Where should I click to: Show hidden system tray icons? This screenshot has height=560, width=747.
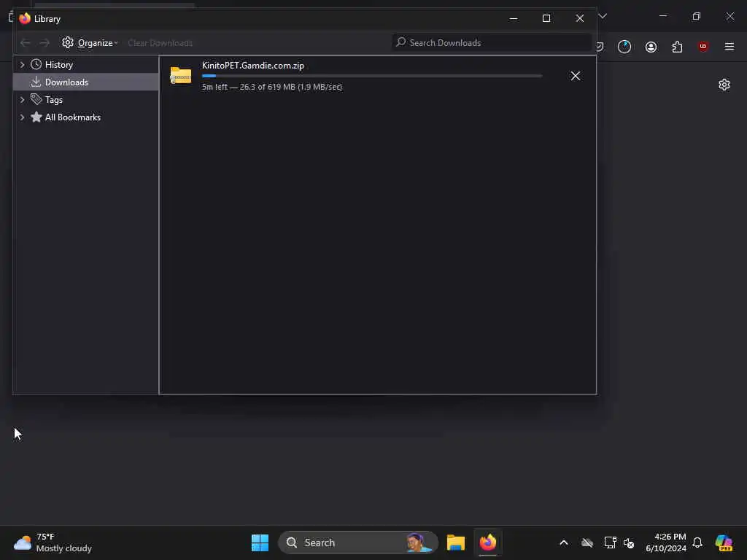click(x=564, y=542)
